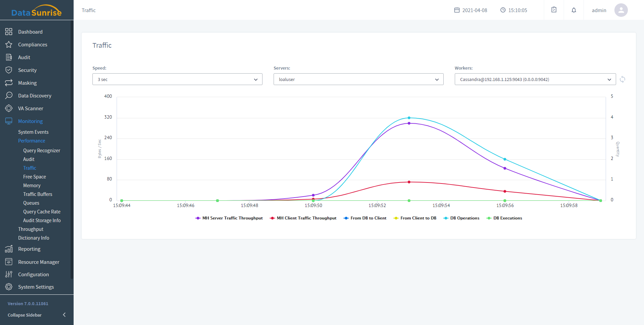The height and width of the screenshot is (325, 644).
Task: Expand the Servers dropdown showing loaluser
Action: click(358, 80)
